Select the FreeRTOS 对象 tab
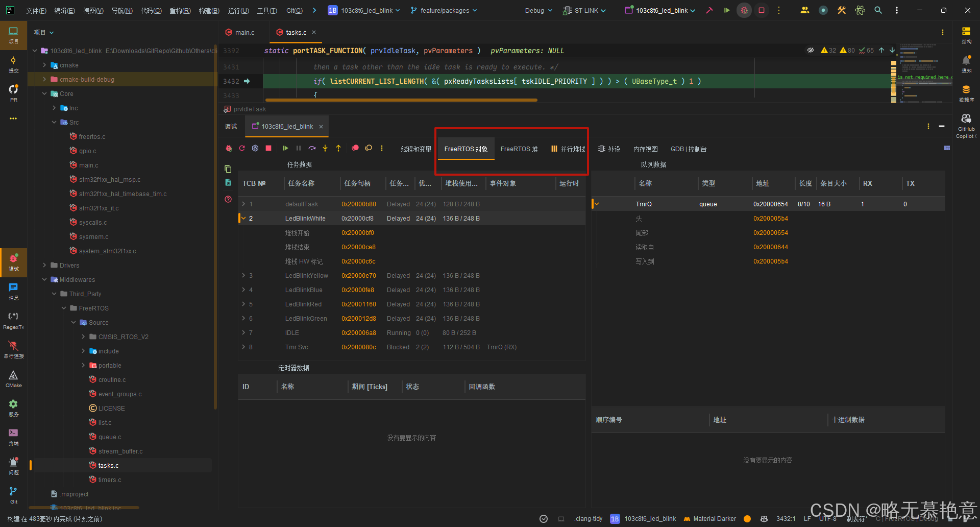 [x=466, y=149]
